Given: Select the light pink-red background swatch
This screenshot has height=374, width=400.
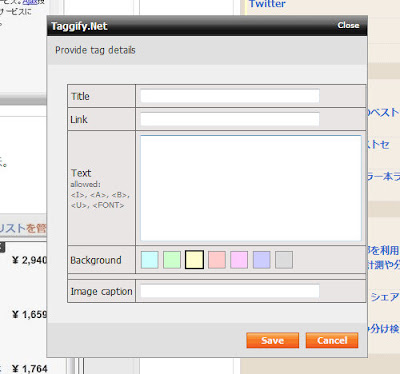Looking at the screenshot, I should tap(217, 260).
